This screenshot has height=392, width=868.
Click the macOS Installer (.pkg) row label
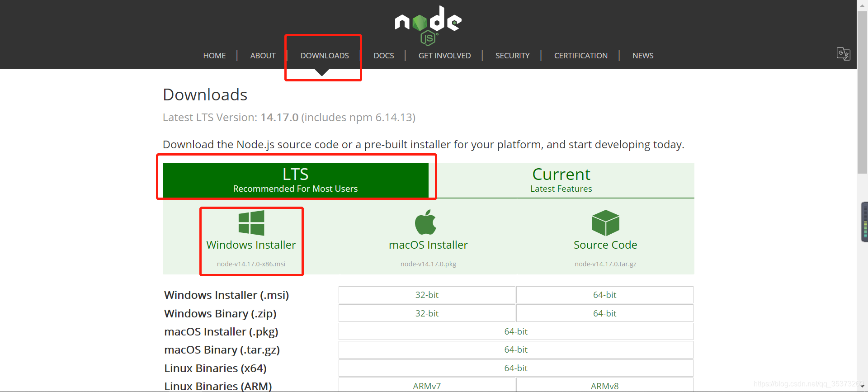[x=221, y=332]
